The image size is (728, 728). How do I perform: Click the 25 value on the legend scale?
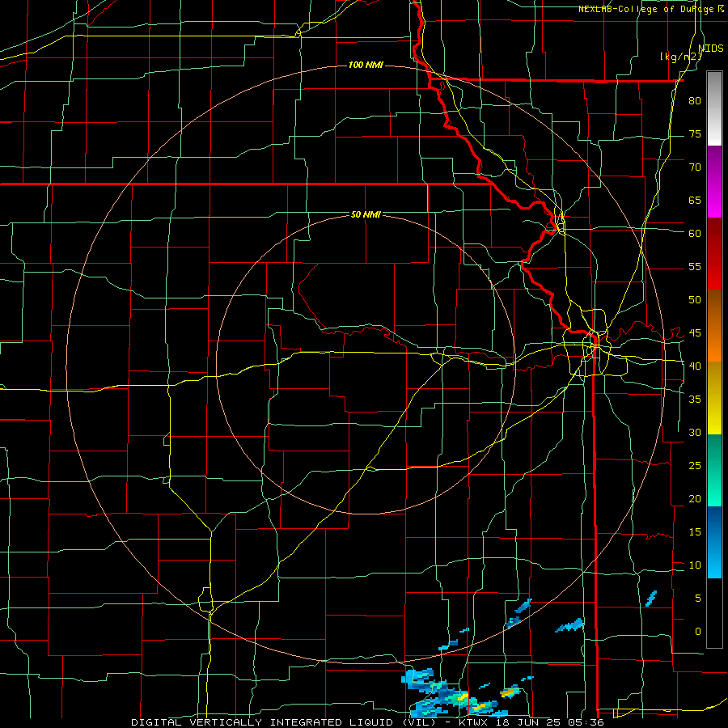[x=695, y=465]
